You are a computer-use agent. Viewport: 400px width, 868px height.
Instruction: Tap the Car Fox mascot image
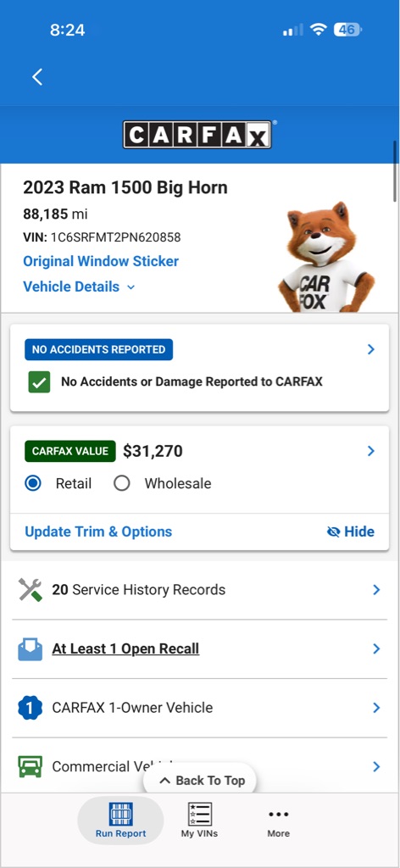[x=326, y=257]
